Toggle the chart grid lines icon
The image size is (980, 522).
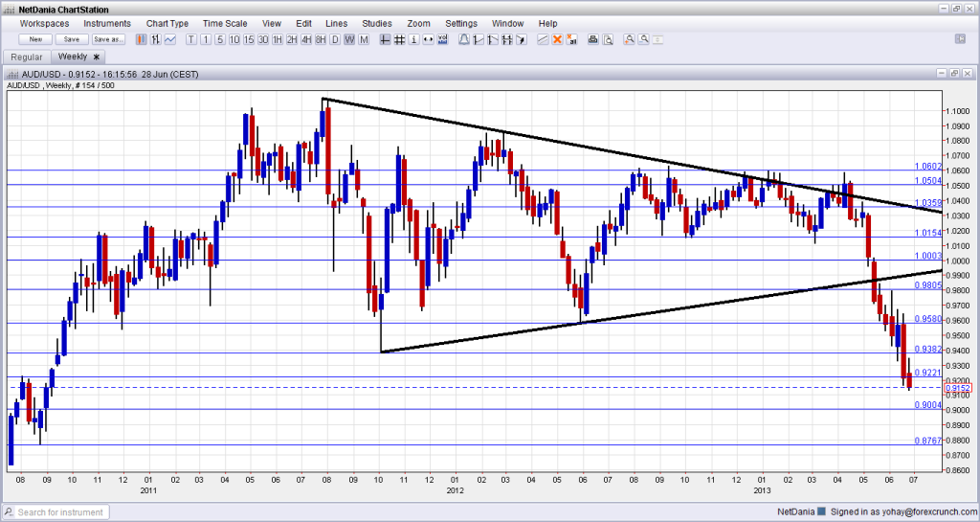[x=399, y=39]
